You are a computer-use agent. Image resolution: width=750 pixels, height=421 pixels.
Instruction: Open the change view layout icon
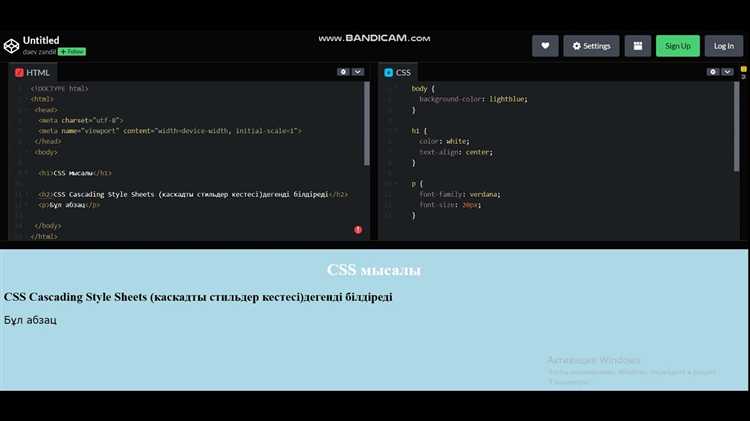click(x=637, y=46)
